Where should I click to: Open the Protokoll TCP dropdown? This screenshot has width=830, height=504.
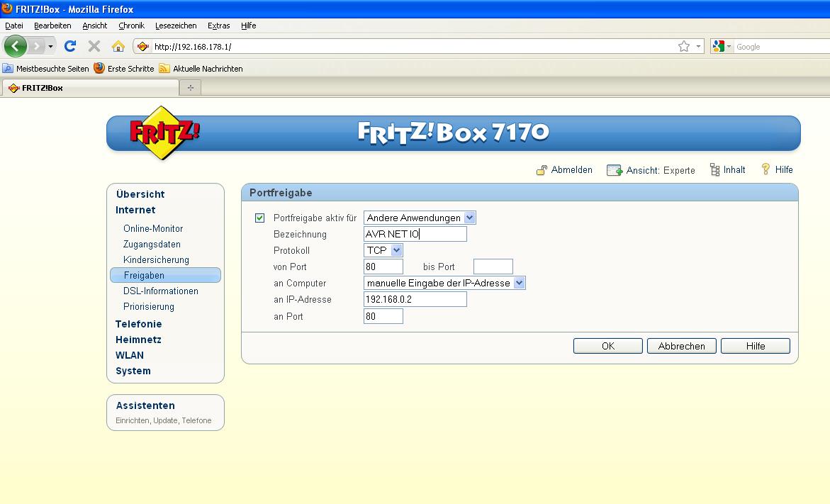tap(383, 250)
